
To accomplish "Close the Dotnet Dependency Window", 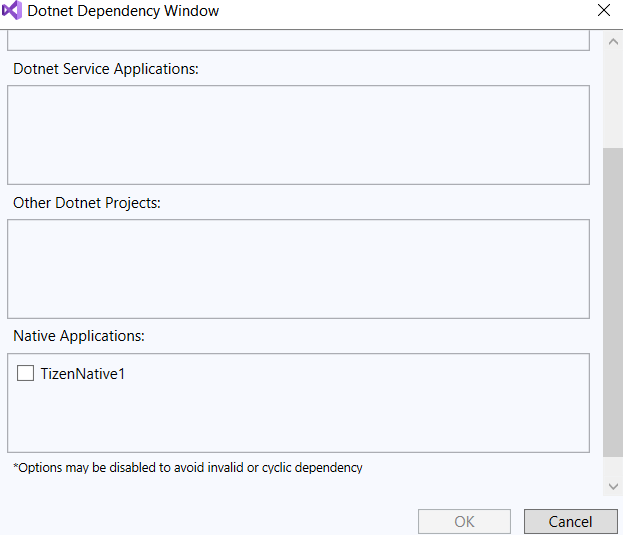I will click(x=603, y=12).
